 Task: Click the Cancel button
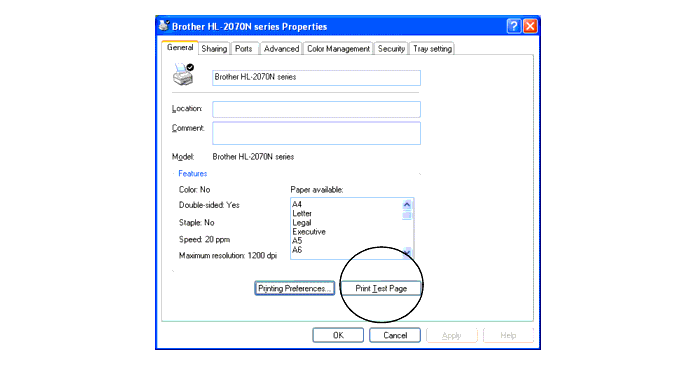pos(395,335)
